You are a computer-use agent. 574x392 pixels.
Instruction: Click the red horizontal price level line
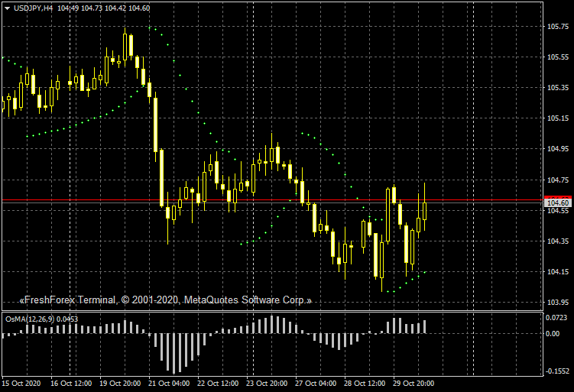[x=273, y=200]
